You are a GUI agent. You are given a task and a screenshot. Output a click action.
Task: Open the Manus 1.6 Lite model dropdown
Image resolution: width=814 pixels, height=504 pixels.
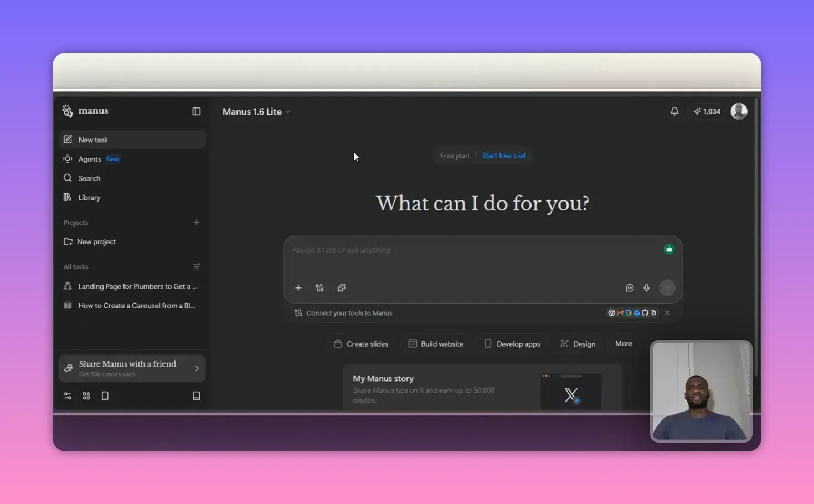[256, 112]
